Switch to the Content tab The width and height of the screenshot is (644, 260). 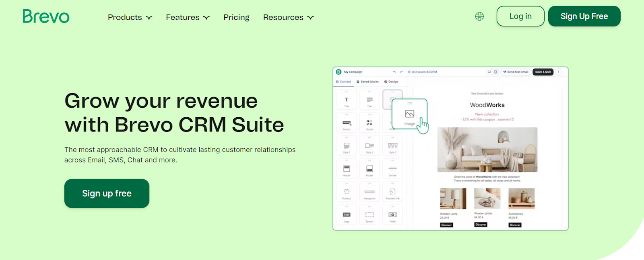point(343,81)
